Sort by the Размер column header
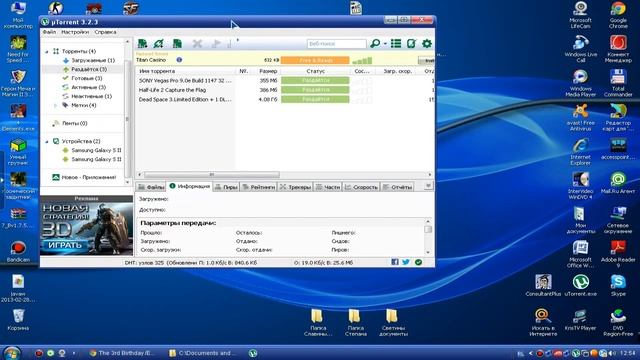 (x=268, y=71)
